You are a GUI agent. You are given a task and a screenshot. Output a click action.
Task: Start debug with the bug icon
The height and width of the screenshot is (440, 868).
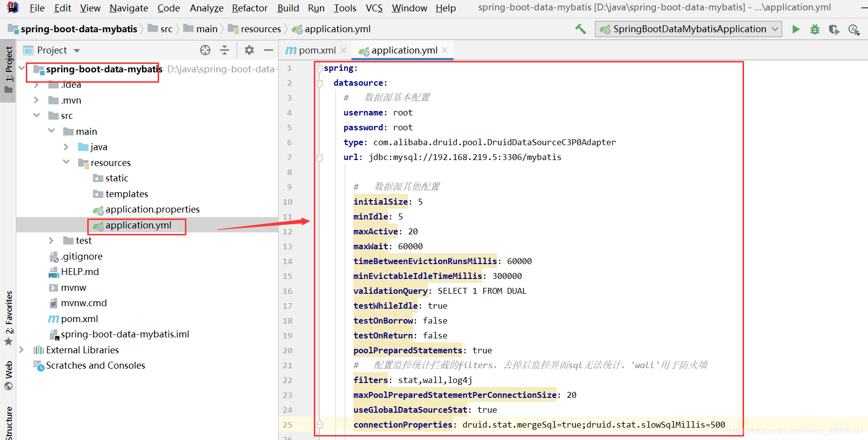[815, 29]
